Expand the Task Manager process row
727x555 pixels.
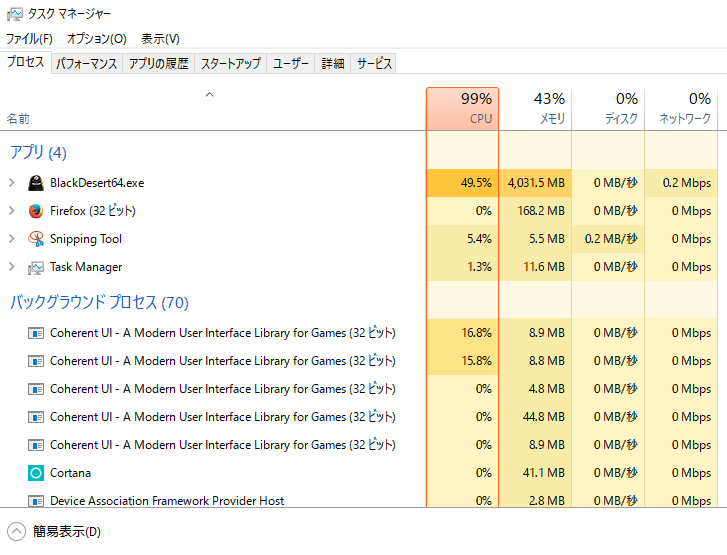point(12,267)
